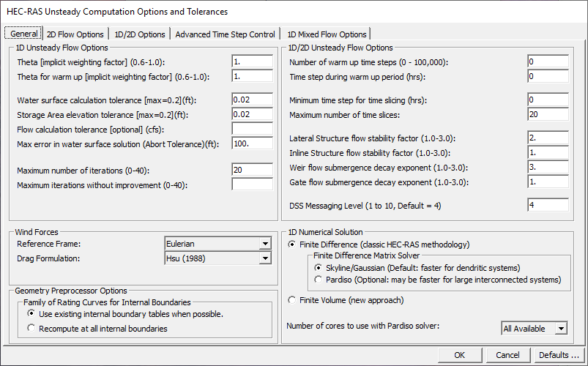Viewport: 588px width, 366px height.
Task: Edit Lateral Structure flow stability factor
Action: click(548, 138)
